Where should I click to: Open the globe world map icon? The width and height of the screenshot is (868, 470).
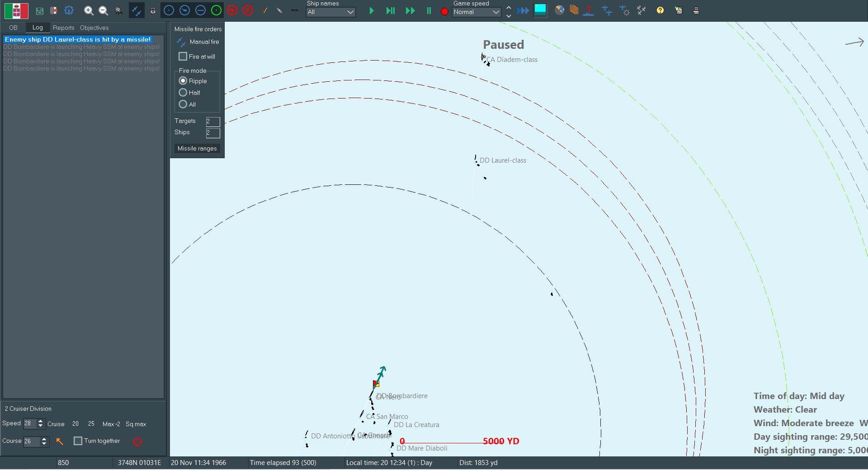[560, 10]
